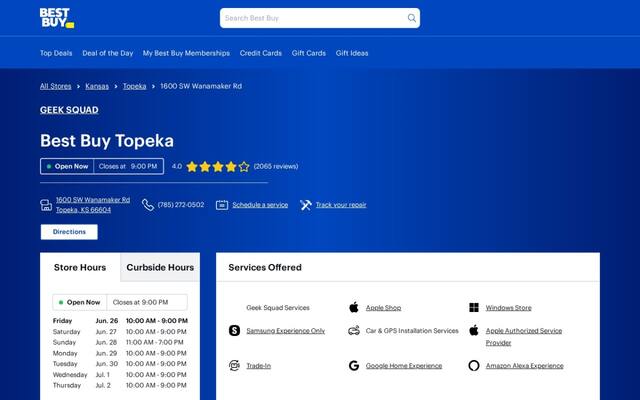Open the Windows Store link
Viewport: 640px width, 400px height.
(509, 308)
